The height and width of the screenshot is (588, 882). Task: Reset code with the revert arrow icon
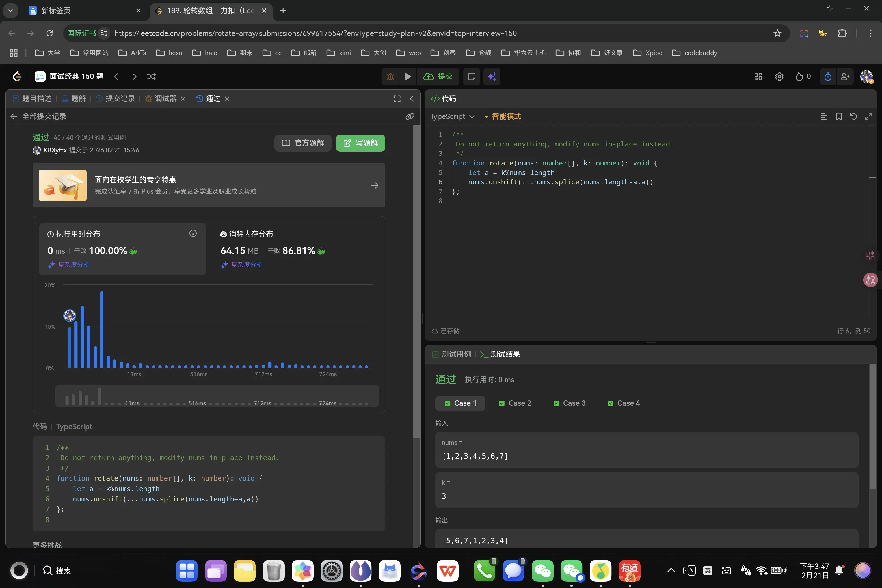[853, 117]
